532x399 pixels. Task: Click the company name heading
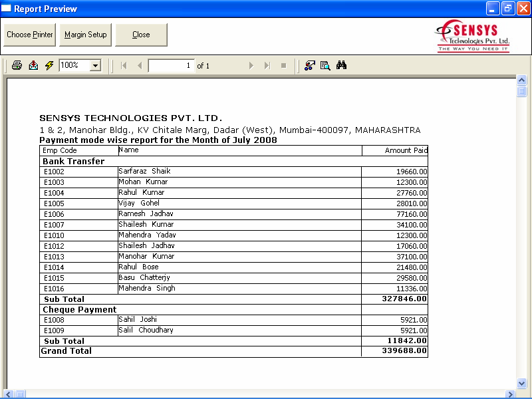coord(130,118)
